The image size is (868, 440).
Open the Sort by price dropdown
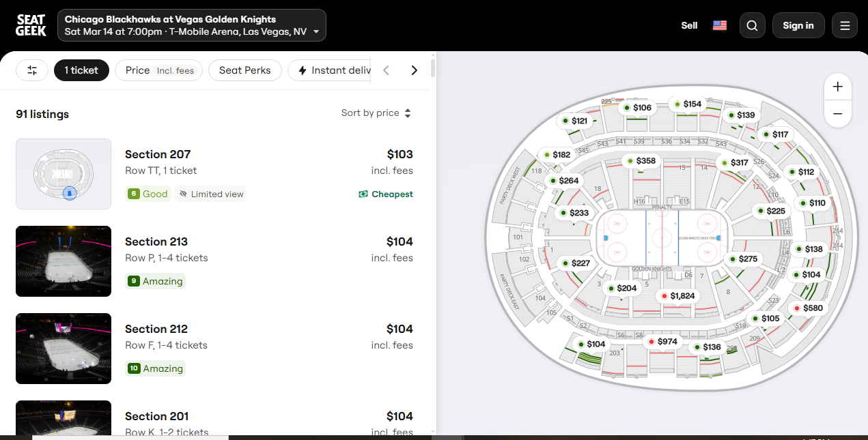tap(376, 113)
